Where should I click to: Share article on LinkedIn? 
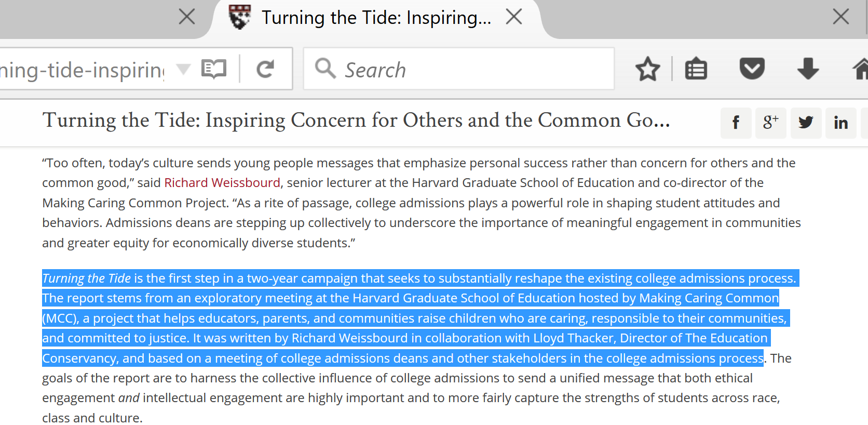click(840, 123)
